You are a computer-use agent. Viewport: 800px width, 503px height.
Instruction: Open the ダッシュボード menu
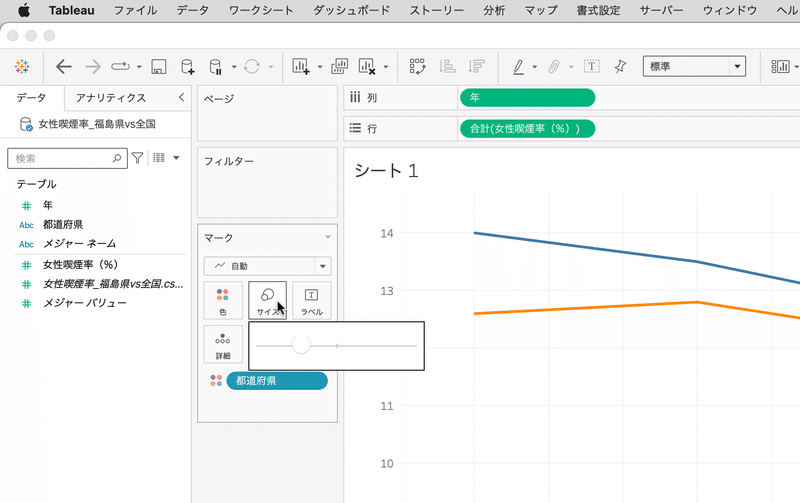tap(351, 10)
